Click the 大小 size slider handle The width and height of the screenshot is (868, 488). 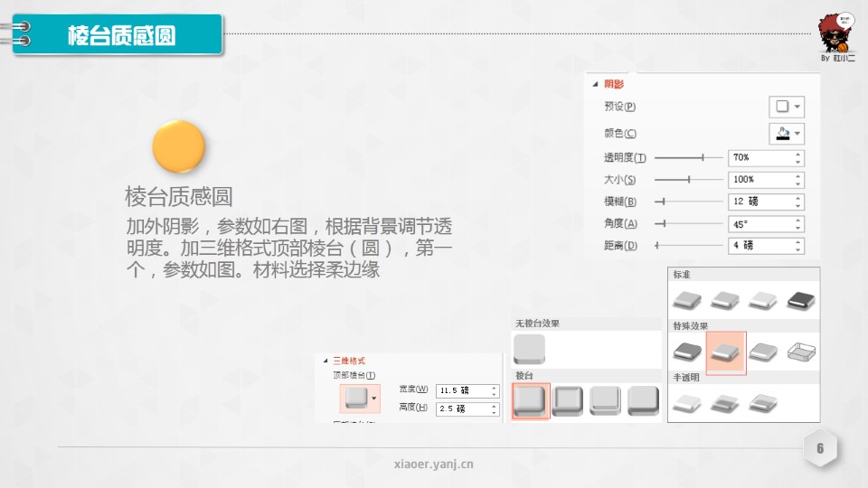click(689, 180)
